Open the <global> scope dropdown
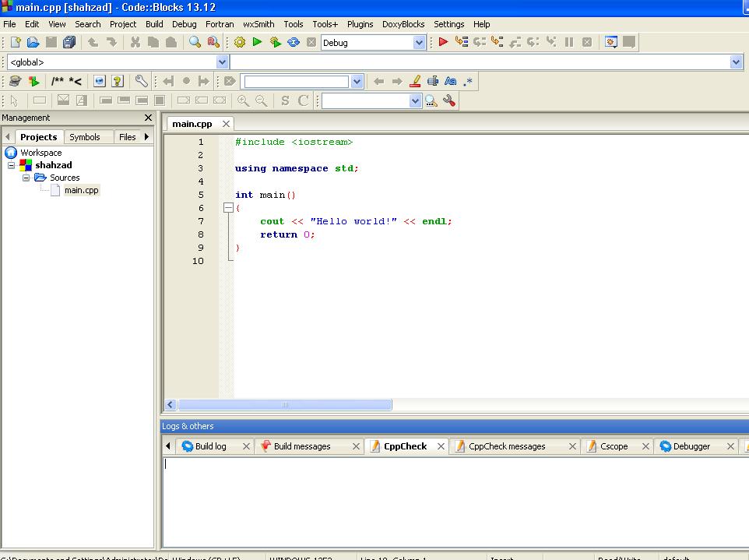The height and width of the screenshot is (560, 749). (222, 62)
